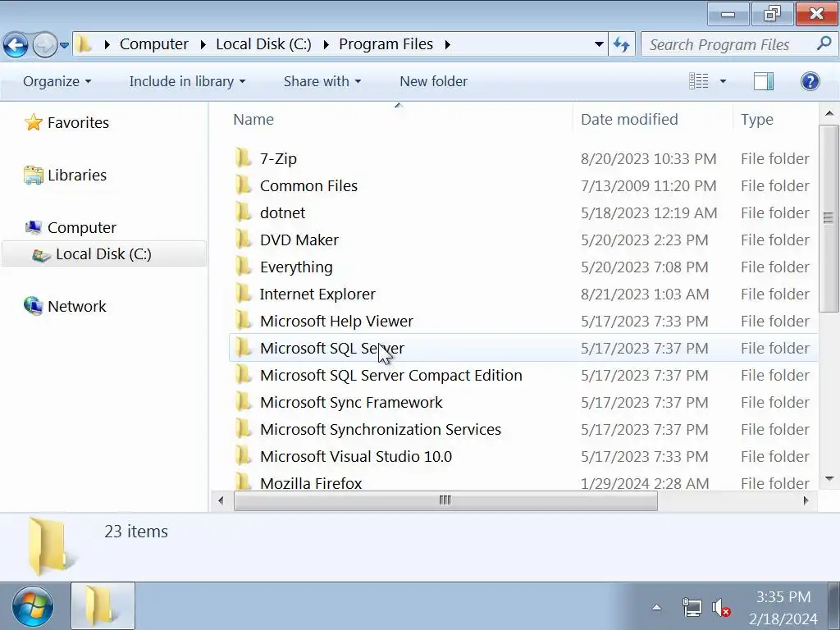Viewport: 840px width, 630px height.
Task: Open the Windows Start menu
Action: (33, 607)
